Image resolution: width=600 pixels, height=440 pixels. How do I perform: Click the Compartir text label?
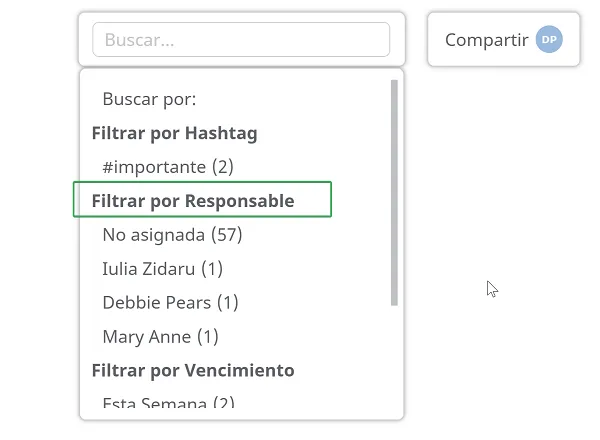pos(486,40)
